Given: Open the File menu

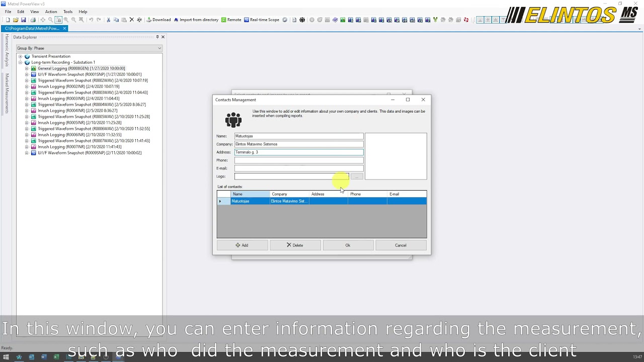Looking at the screenshot, I should pos(8,12).
